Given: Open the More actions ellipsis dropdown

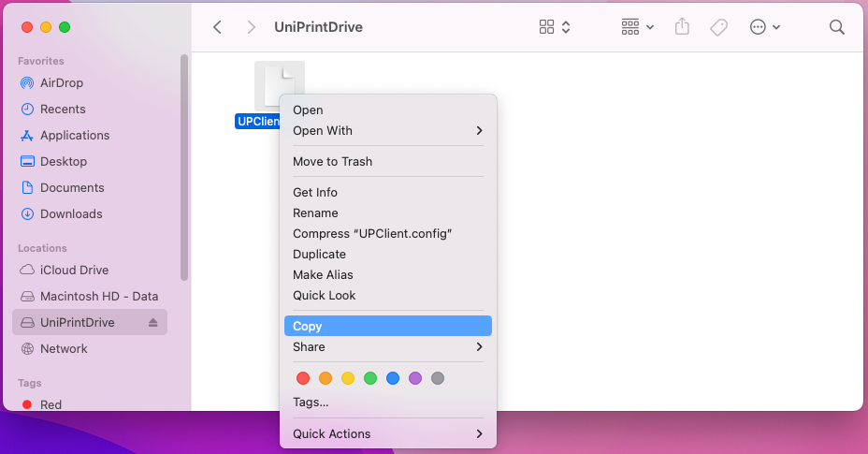Looking at the screenshot, I should 765,27.
